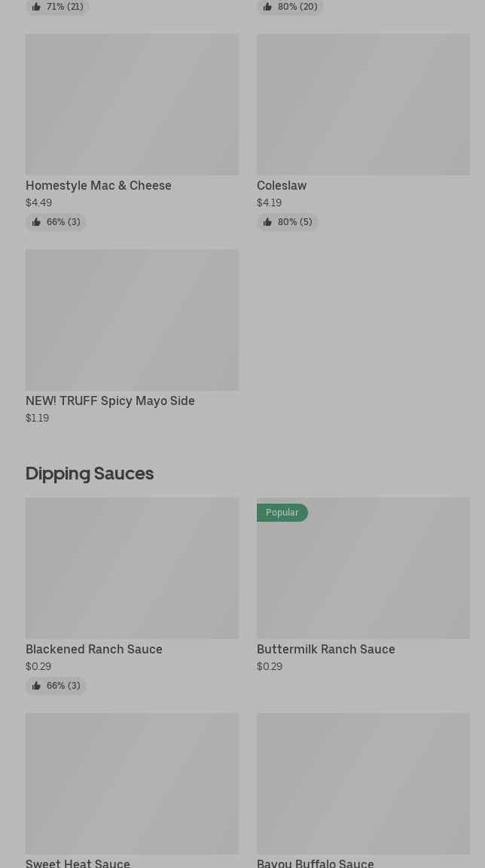Viewport: 485px width, 868px height.
Task: Click thumbs-up icon under Coleslaw price
Action: 267,222
